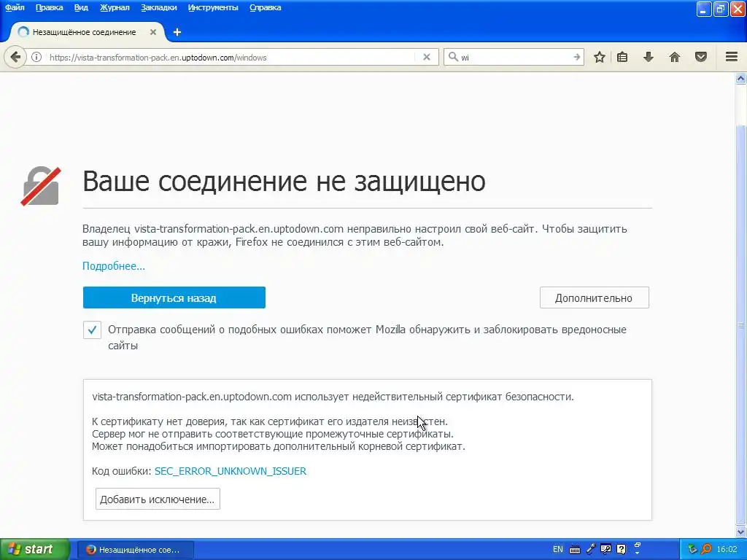Click the search magnifier icon
Viewport: 747px width, 560px height.
(x=453, y=57)
